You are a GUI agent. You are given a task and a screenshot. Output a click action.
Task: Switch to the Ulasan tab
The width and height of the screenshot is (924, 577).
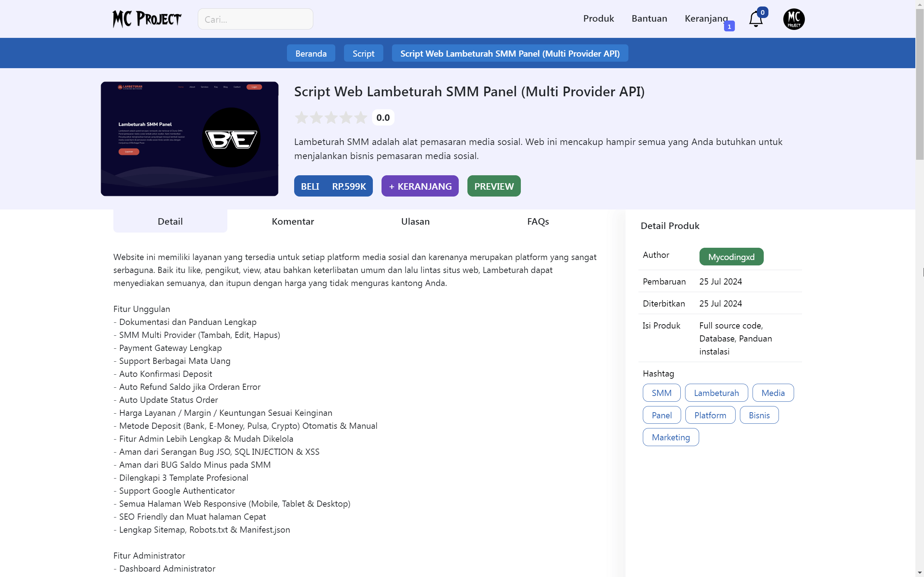click(x=415, y=221)
